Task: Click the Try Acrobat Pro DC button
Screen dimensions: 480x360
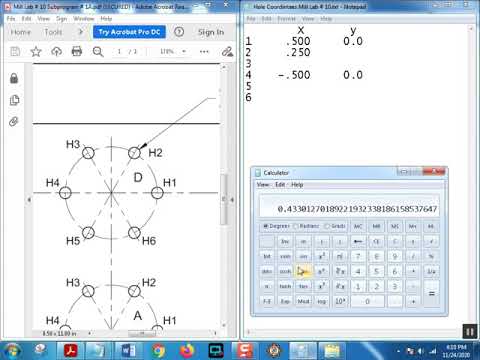Action: pos(129,32)
